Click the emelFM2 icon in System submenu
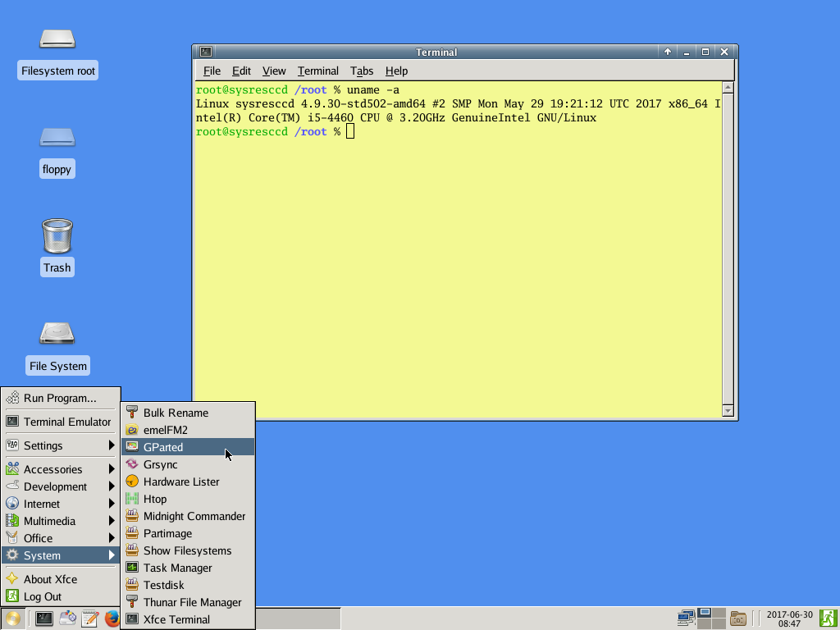The height and width of the screenshot is (630, 840). (x=132, y=430)
